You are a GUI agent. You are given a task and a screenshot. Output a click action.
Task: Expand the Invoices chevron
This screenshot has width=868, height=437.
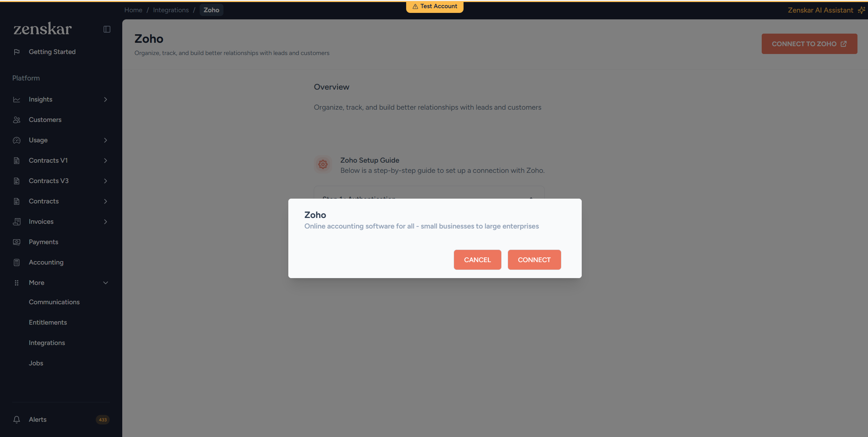click(106, 222)
